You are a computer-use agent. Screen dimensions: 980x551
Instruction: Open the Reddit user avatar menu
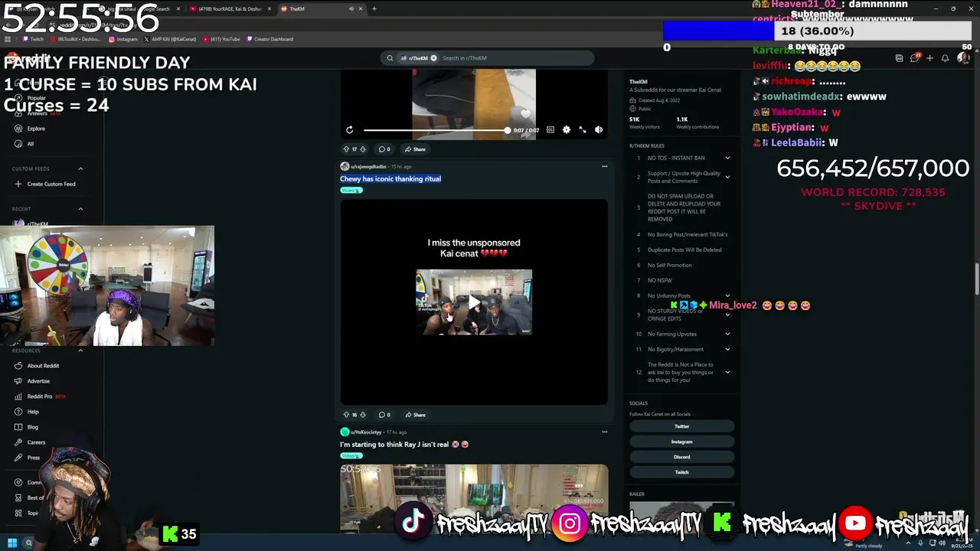[963, 58]
